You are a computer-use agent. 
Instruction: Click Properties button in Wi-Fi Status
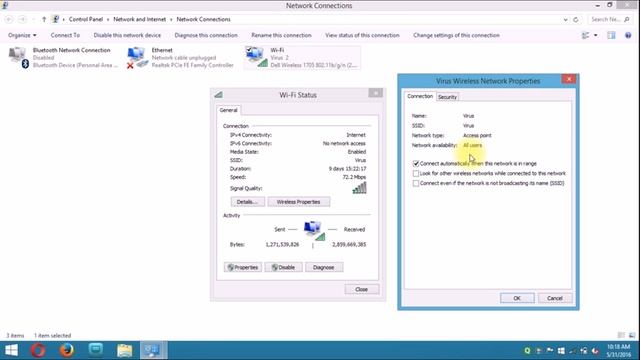pyautogui.click(x=243, y=267)
